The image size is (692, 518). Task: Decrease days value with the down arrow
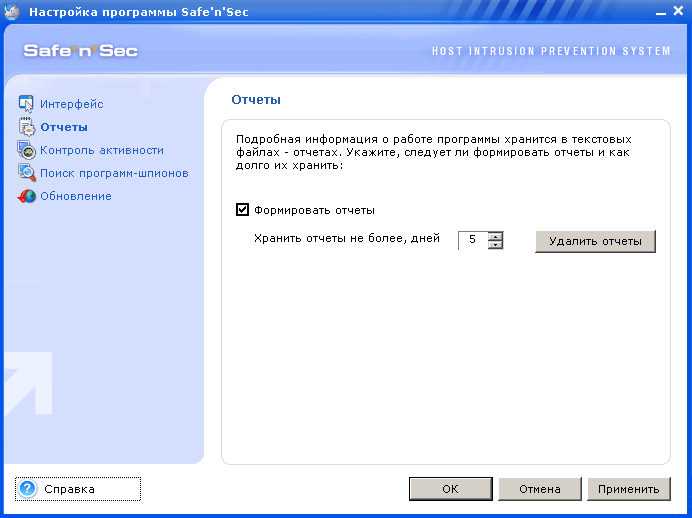[496, 244]
